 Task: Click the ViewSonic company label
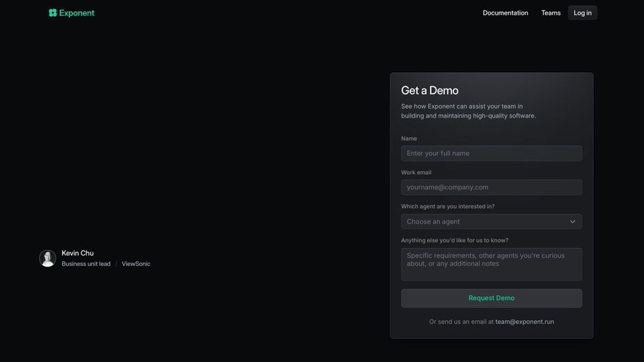136,264
